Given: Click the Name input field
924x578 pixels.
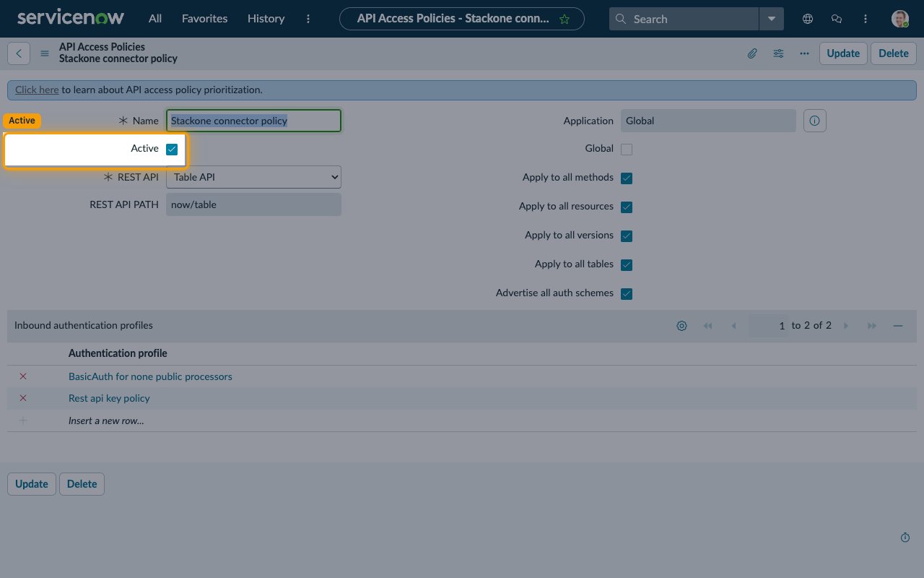Looking at the screenshot, I should tap(253, 121).
